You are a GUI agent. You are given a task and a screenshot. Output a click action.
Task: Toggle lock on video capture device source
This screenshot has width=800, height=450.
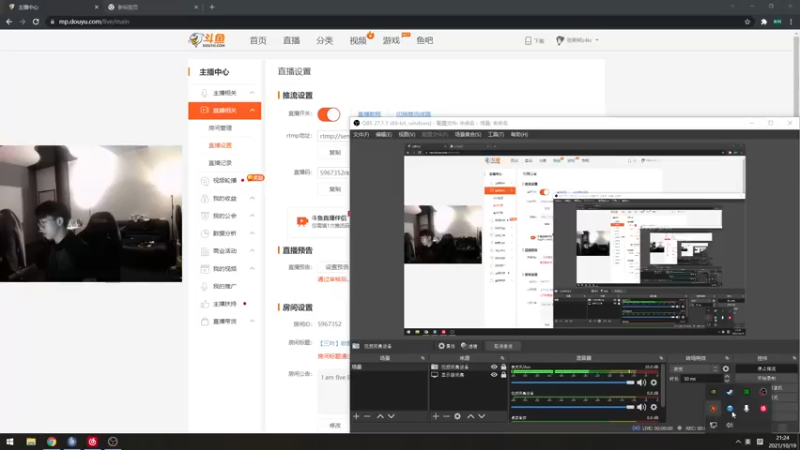point(504,367)
